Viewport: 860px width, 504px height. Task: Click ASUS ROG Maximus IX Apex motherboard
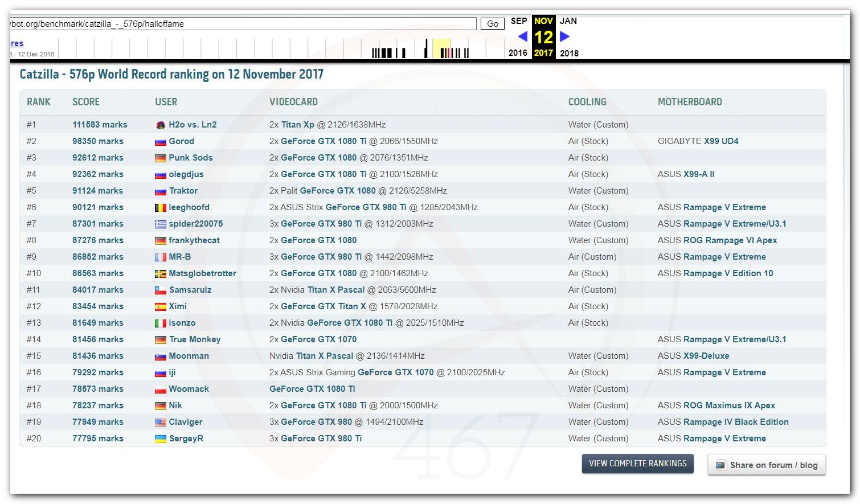point(716,405)
